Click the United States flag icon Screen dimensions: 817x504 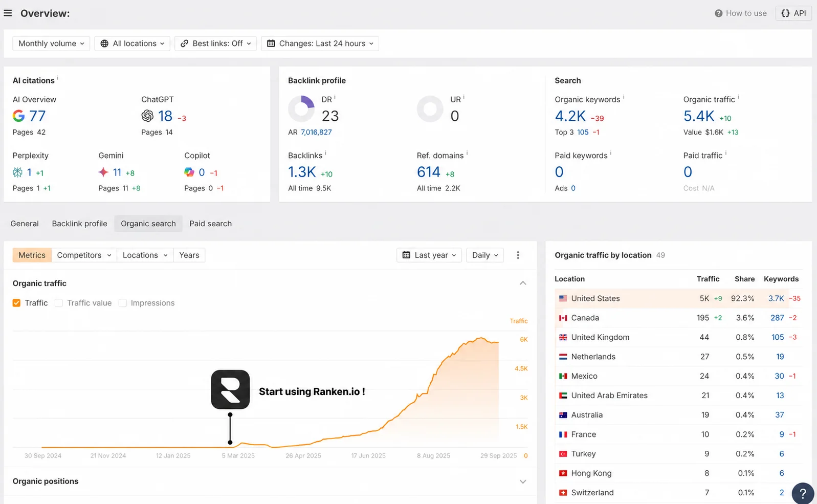563,298
